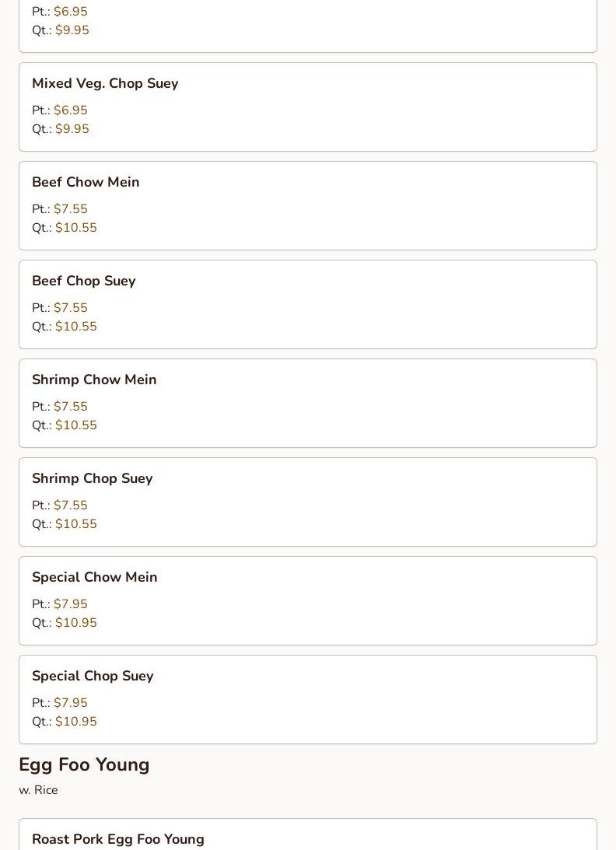This screenshot has height=850, width=616.
Task: Select the Beef Chow Mein menu item
Action: pos(86,182)
